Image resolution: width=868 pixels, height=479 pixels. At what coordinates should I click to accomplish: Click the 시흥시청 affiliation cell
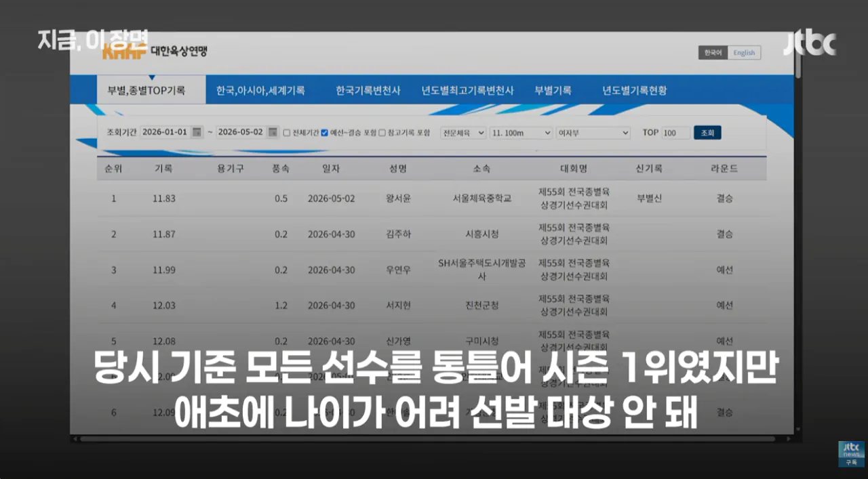point(481,234)
